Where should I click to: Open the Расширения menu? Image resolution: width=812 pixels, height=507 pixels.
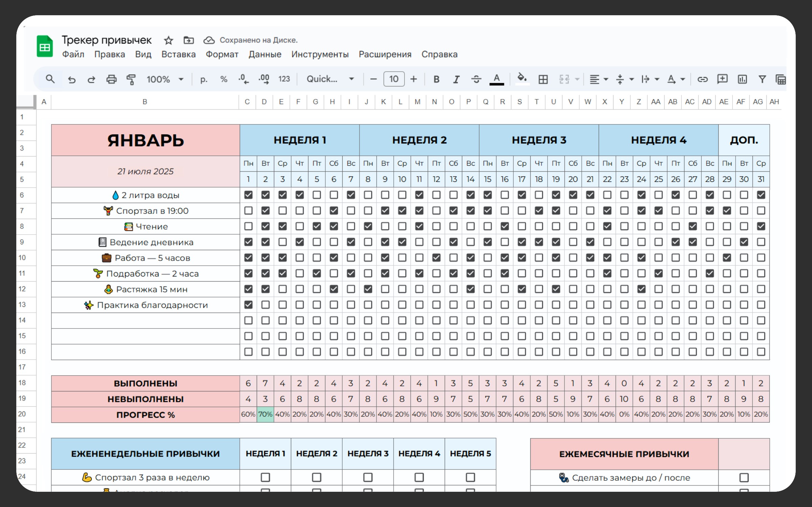(x=385, y=54)
